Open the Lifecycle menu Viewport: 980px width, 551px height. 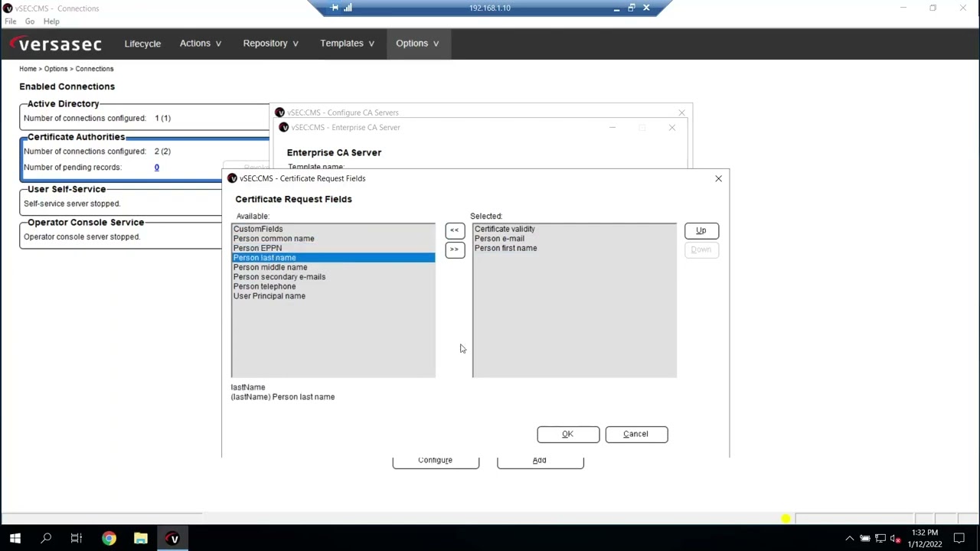(x=142, y=44)
